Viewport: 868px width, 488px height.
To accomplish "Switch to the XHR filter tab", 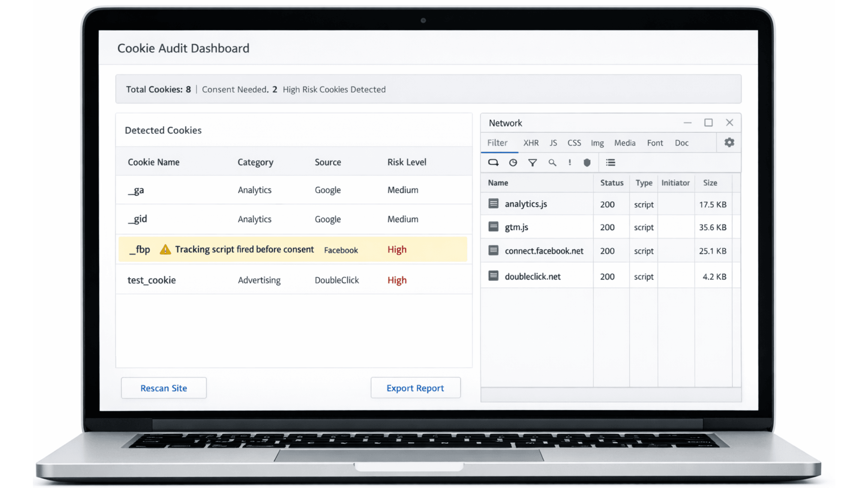I will 531,143.
